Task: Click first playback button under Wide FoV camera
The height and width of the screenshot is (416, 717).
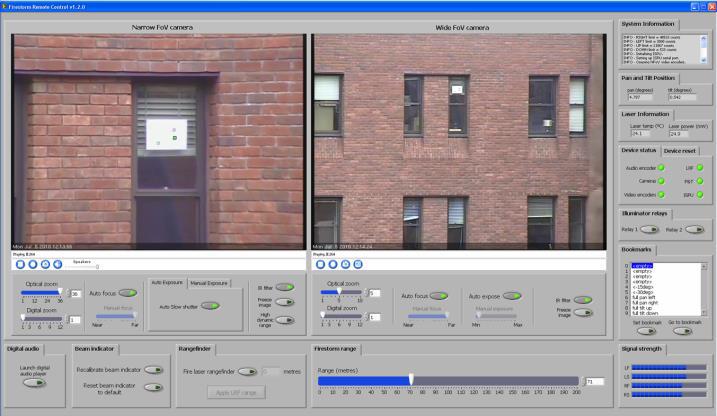Action: pos(321,264)
